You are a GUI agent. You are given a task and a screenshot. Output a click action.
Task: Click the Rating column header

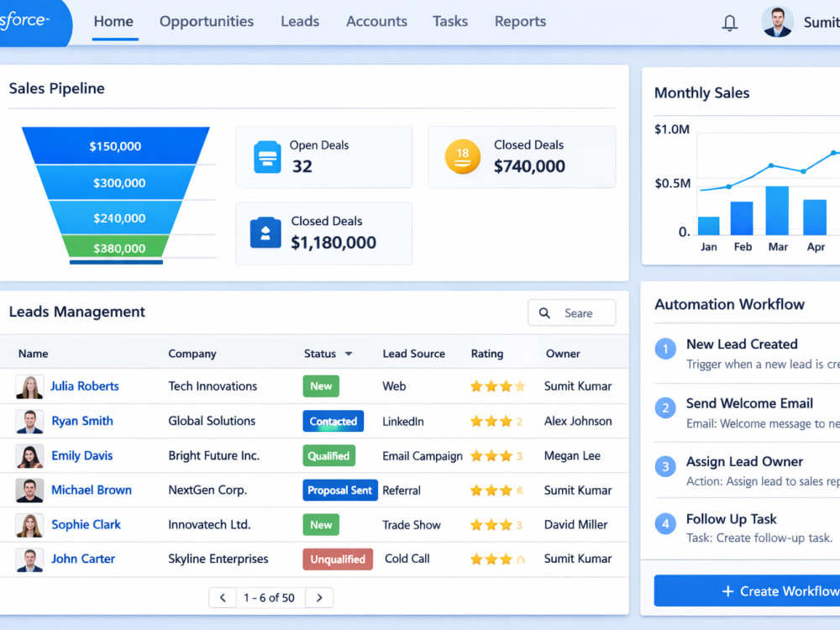click(487, 354)
